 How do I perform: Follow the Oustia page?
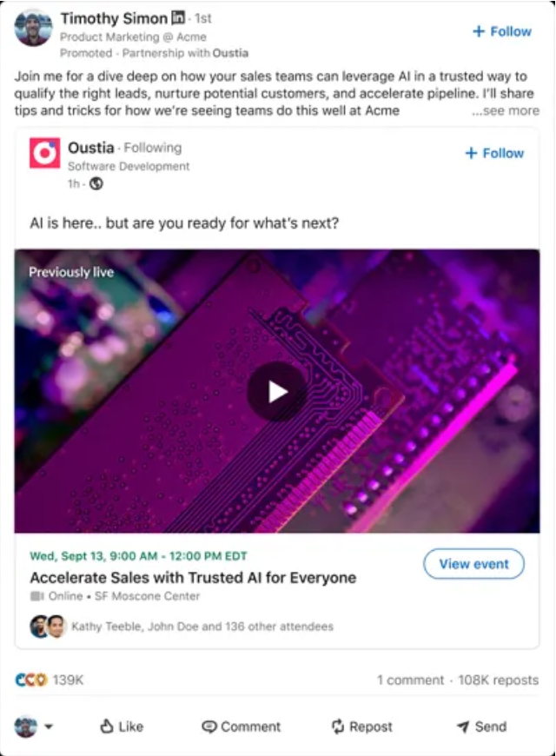(494, 153)
